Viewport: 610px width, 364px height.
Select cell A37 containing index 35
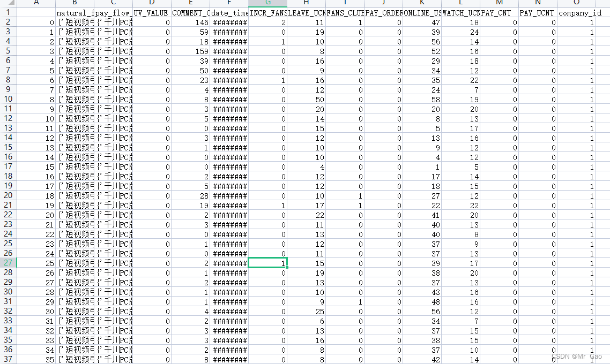36,359
